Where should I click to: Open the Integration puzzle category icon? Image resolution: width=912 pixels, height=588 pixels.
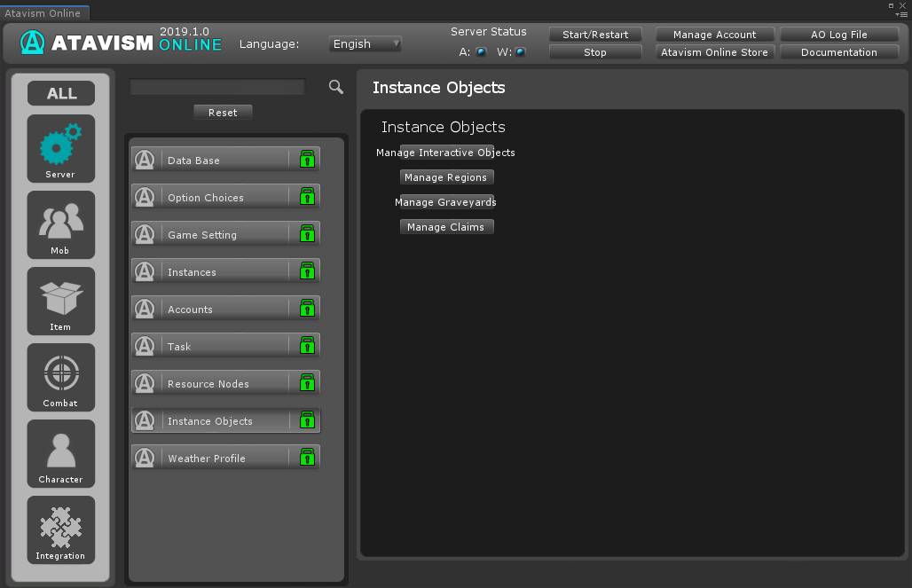(60, 529)
